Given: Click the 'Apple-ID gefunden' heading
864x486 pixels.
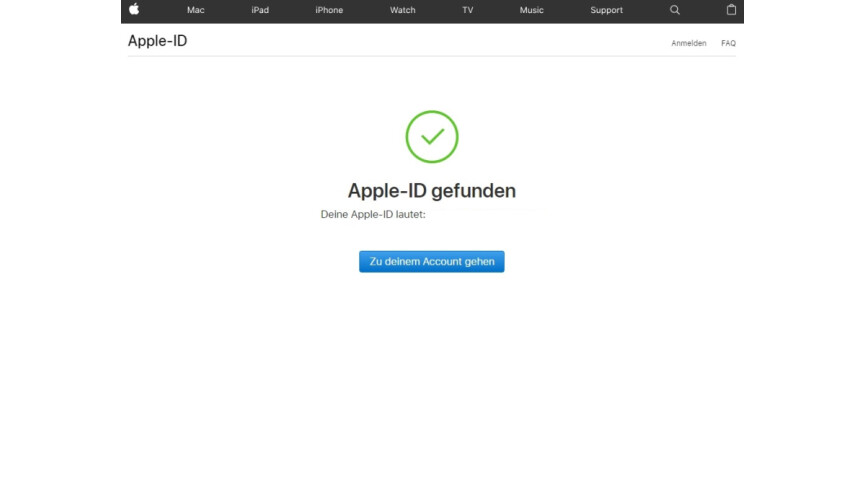Looking at the screenshot, I should [x=431, y=191].
